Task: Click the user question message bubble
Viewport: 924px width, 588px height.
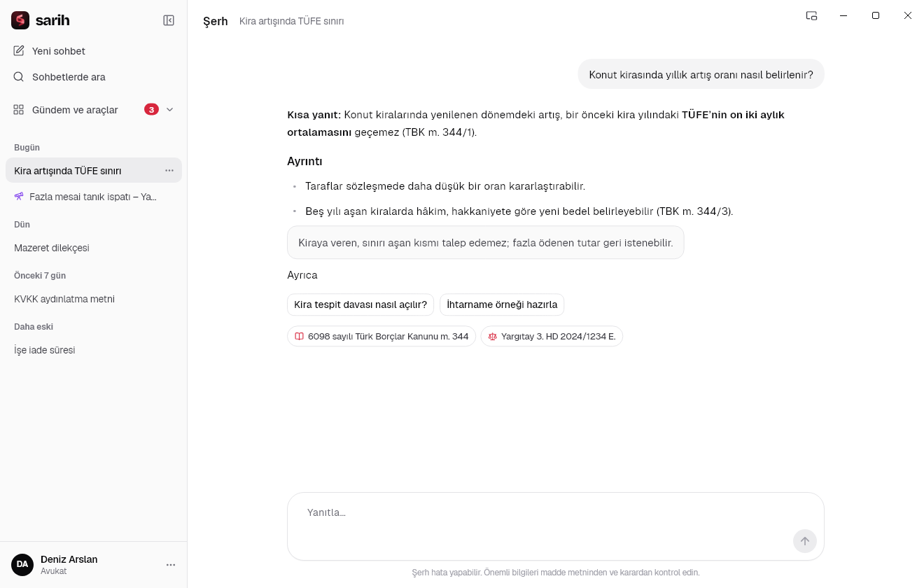Action: coord(701,74)
